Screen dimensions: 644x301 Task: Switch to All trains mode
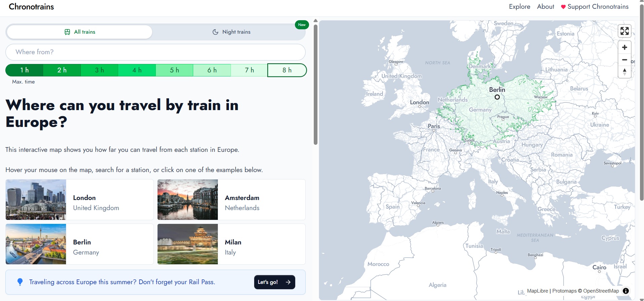pos(80,32)
